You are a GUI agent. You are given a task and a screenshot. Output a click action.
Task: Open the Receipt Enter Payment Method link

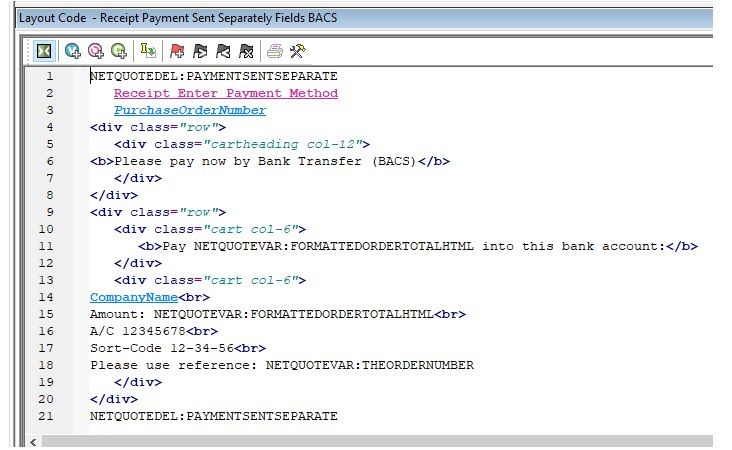pos(225,93)
